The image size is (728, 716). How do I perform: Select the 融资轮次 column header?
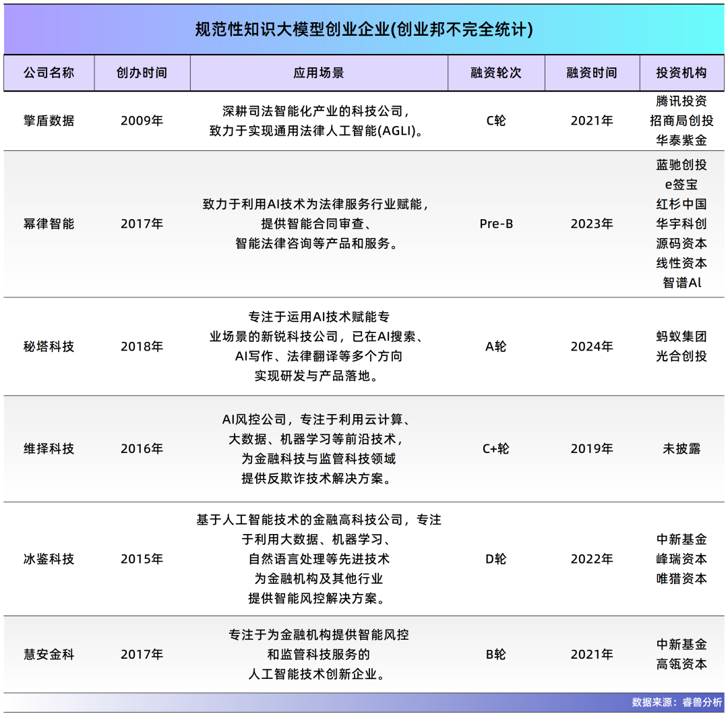[x=497, y=73]
